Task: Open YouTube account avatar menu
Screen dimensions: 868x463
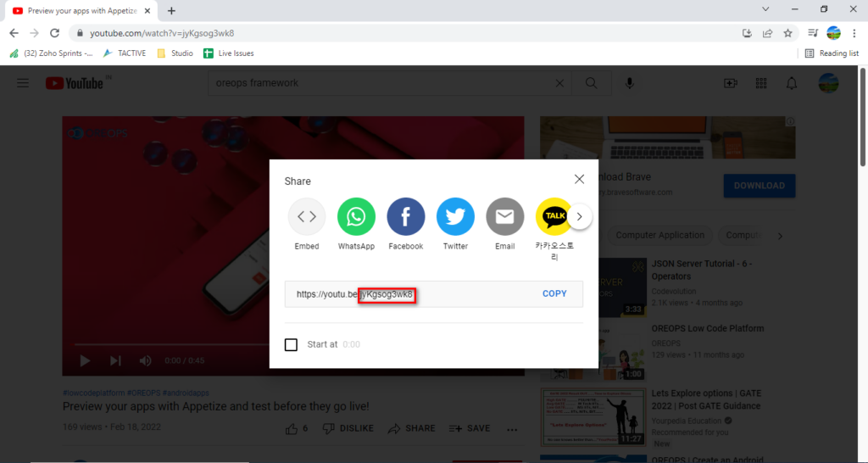Action: pos(828,83)
